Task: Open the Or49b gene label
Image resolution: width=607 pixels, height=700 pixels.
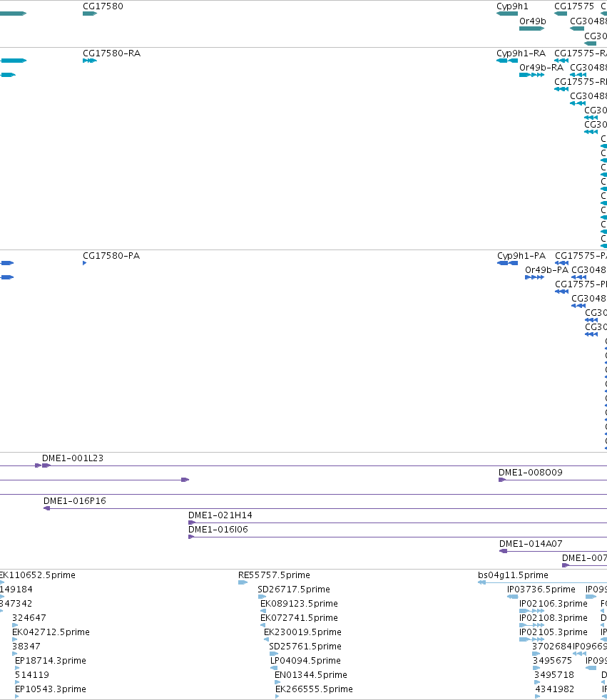Action: pos(532,21)
